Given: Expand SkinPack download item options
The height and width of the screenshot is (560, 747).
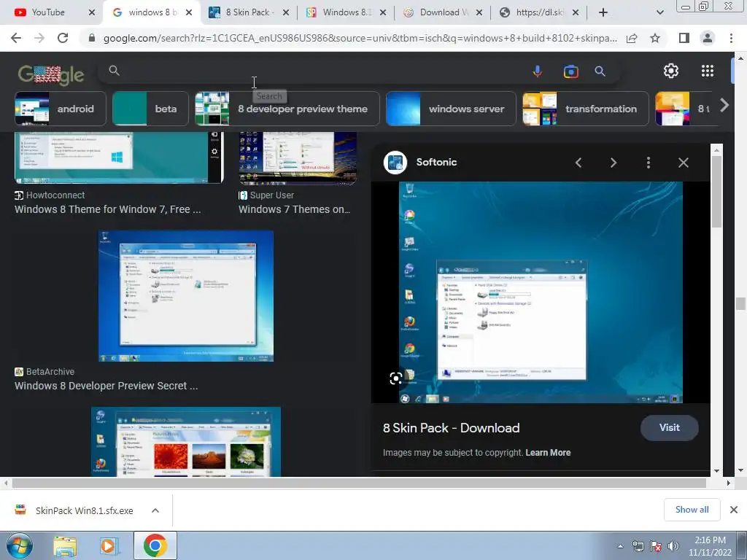Looking at the screenshot, I should click(x=155, y=510).
